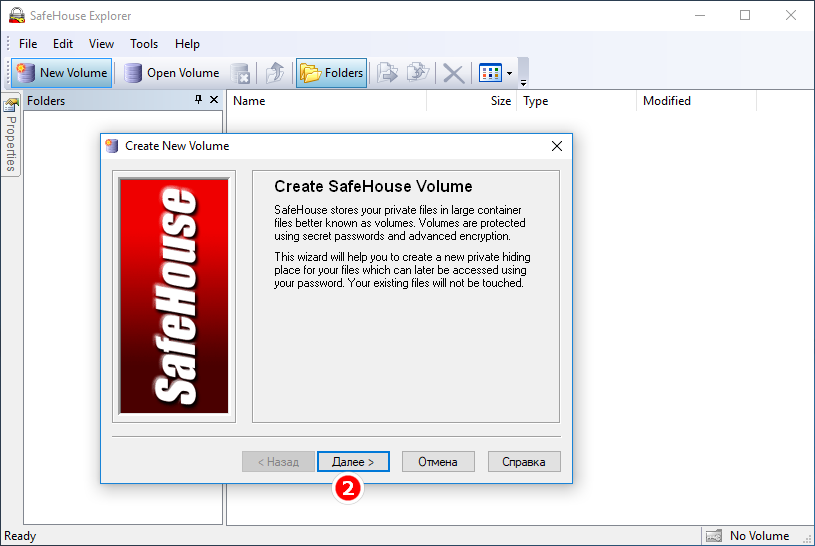
Task: Open the Edit menu
Action: (63, 44)
